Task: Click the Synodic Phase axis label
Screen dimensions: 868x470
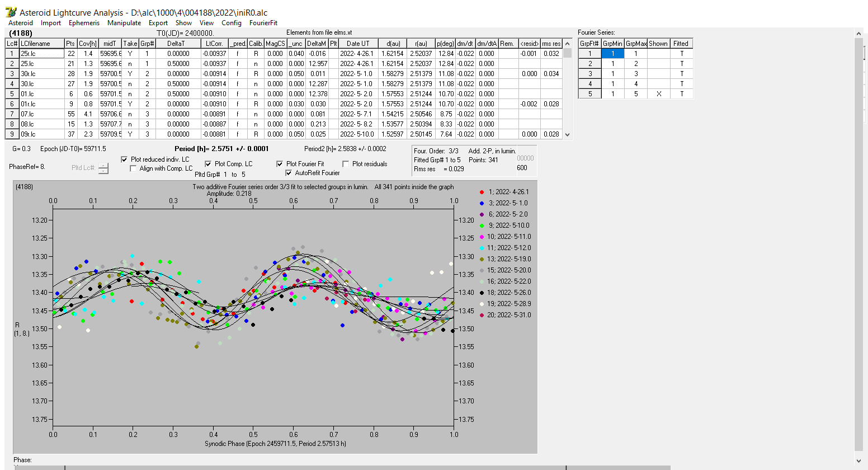Action: pos(275,444)
